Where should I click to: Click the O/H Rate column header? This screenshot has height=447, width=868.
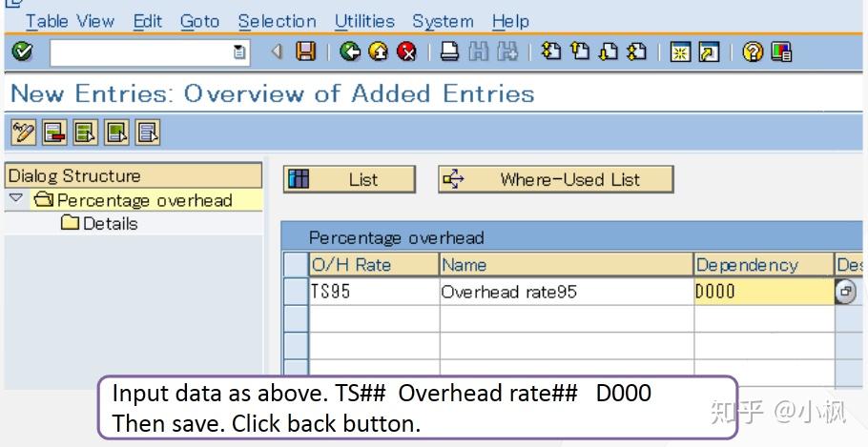pos(374,264)
